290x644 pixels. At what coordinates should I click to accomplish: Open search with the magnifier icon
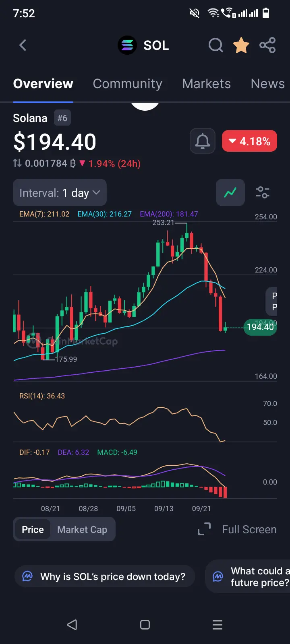tap(216, 45)
